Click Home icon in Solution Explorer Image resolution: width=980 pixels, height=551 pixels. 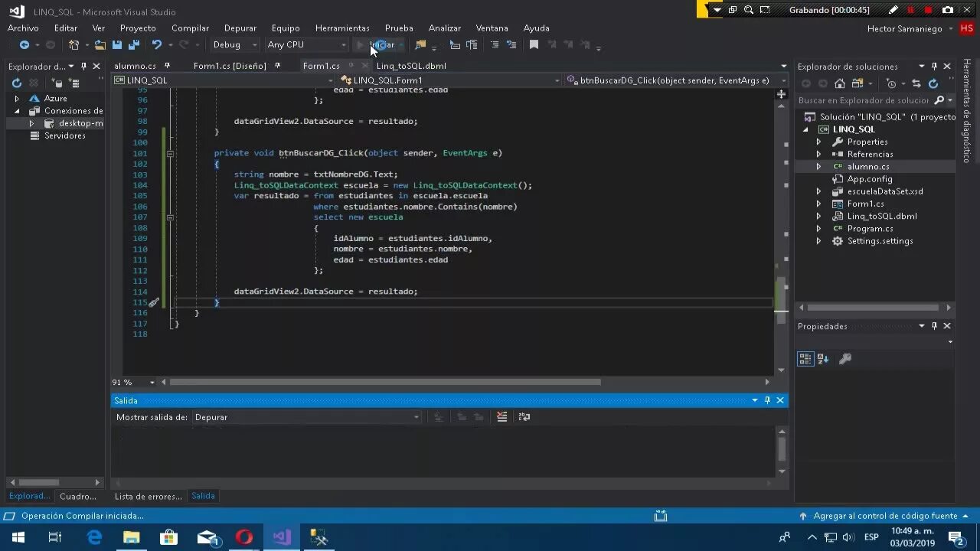coord(840,83)
